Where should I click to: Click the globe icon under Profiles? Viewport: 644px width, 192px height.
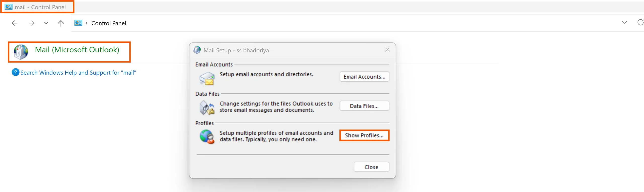tap(207, 137)
